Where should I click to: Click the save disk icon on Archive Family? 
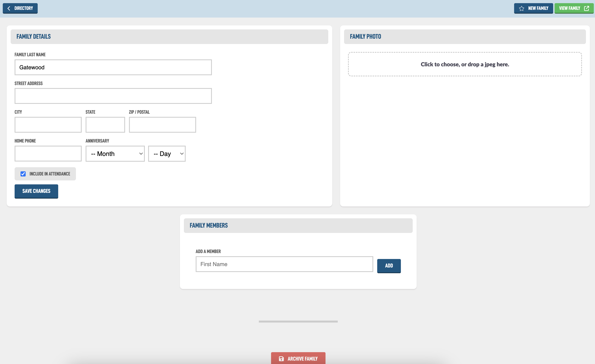point(281,359)
